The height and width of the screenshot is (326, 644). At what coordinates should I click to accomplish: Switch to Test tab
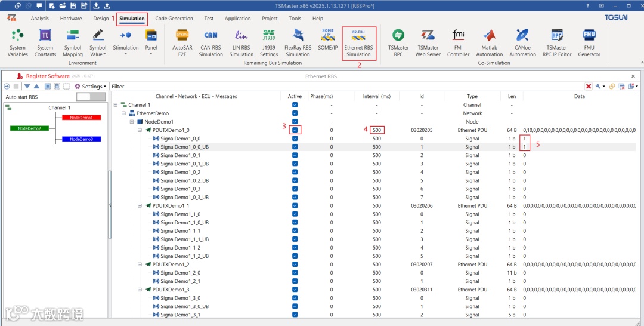(x=209, y=19)
